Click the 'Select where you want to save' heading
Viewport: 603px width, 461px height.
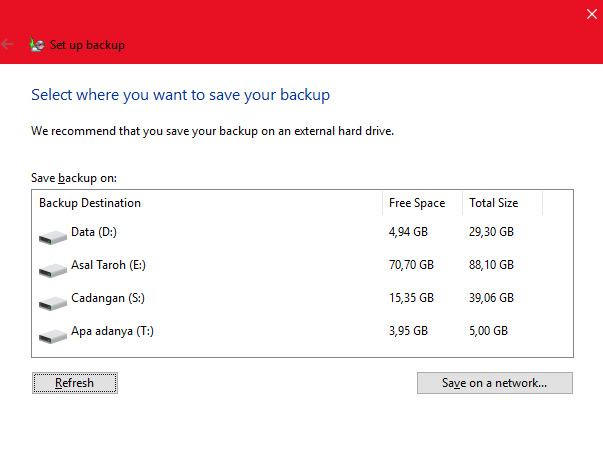pos(180,95)
